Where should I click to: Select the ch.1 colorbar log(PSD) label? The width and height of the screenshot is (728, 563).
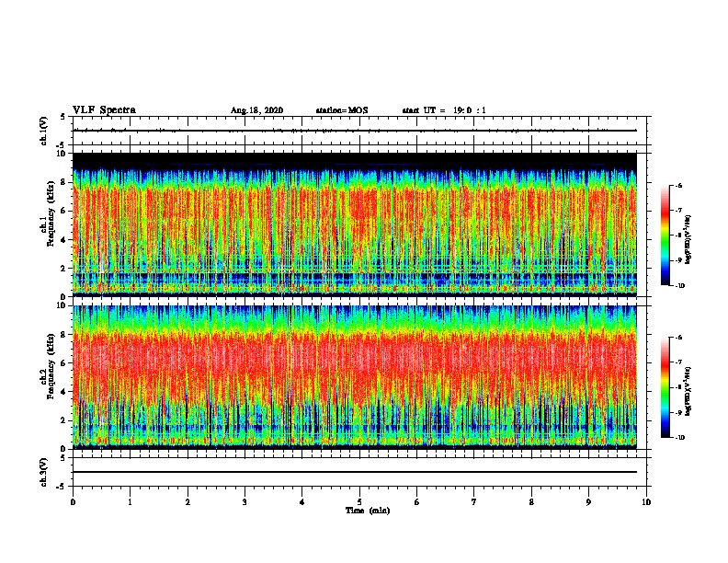pos(688,239)
